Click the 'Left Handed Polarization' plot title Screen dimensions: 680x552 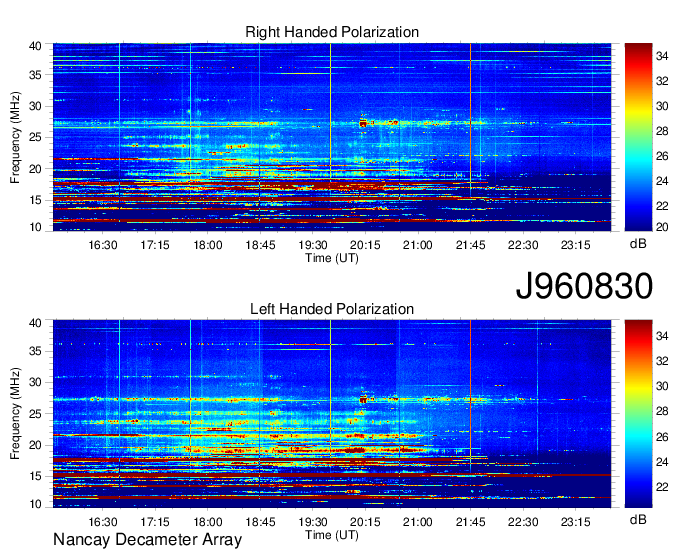(332, 309)
